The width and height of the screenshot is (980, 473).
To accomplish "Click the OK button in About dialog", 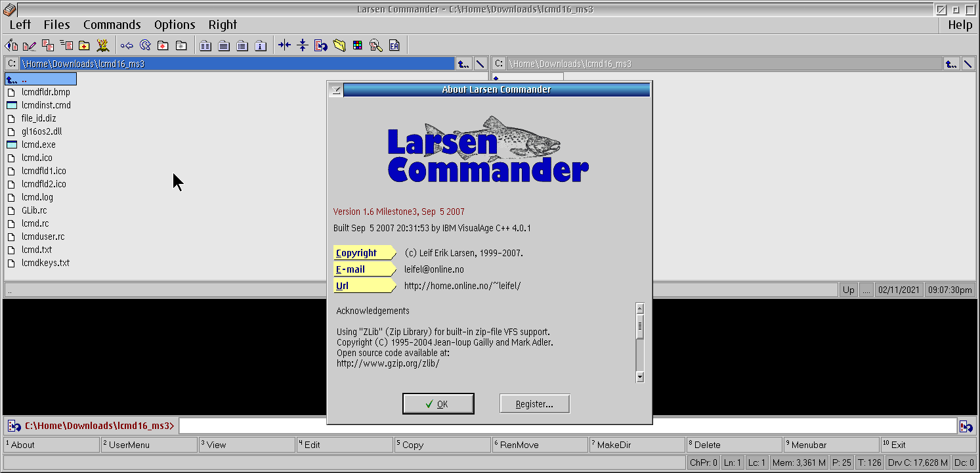I will [438, 404].
